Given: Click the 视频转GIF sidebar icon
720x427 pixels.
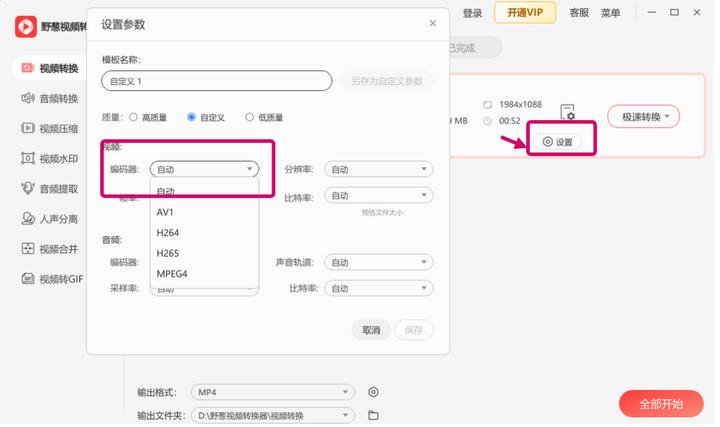Looking at the screenshot, I should click(28, 279).
